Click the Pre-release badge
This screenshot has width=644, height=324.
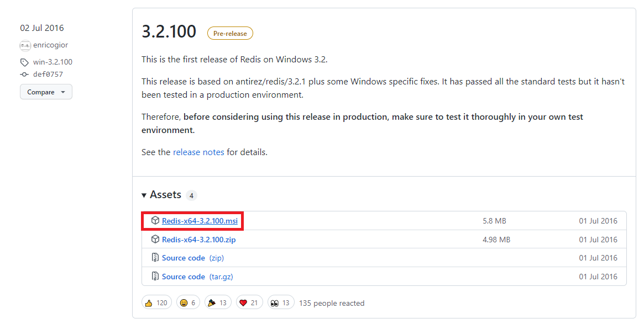(x=230, y=34)
